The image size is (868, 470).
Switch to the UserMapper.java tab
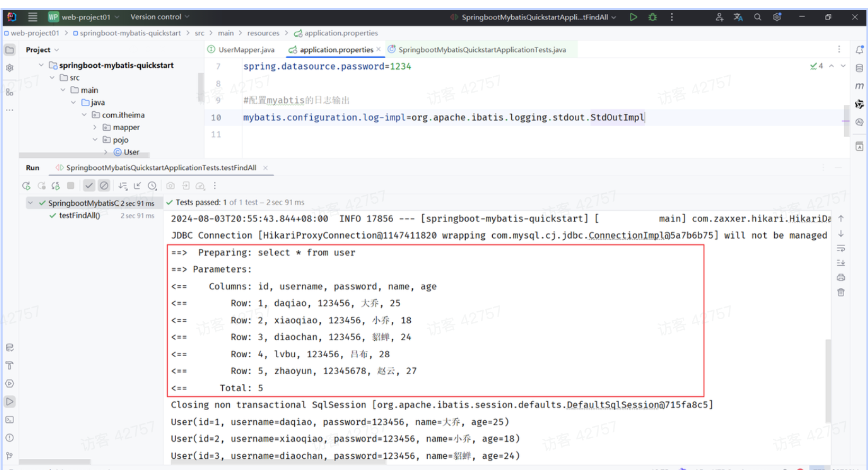click(246, 50)
